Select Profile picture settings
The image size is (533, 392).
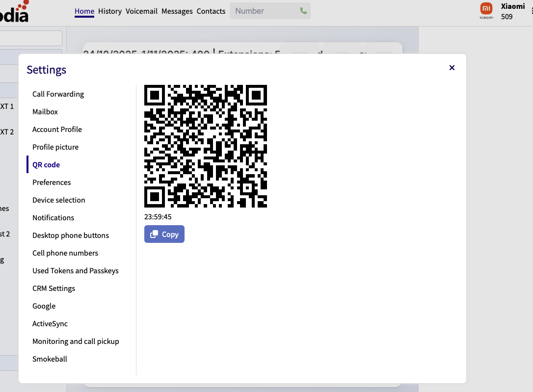[x=55, y=147]
